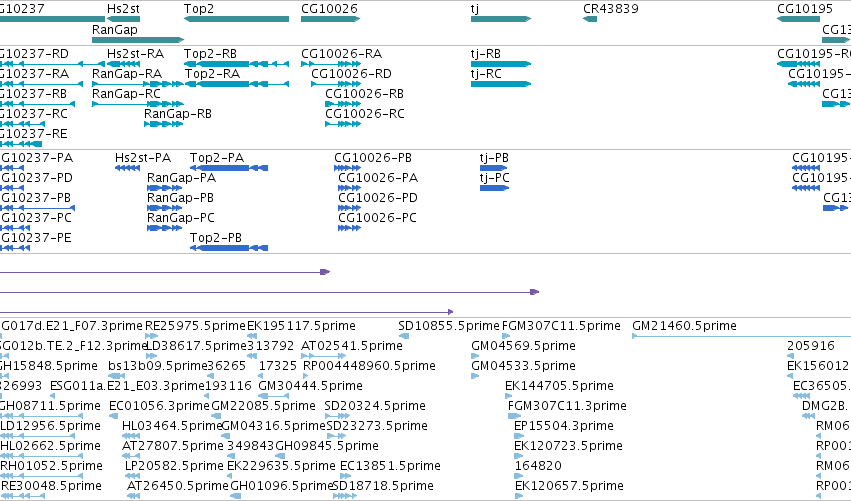Click the longest purple arrow feature

pyautogui.click(x=269, y=292)
